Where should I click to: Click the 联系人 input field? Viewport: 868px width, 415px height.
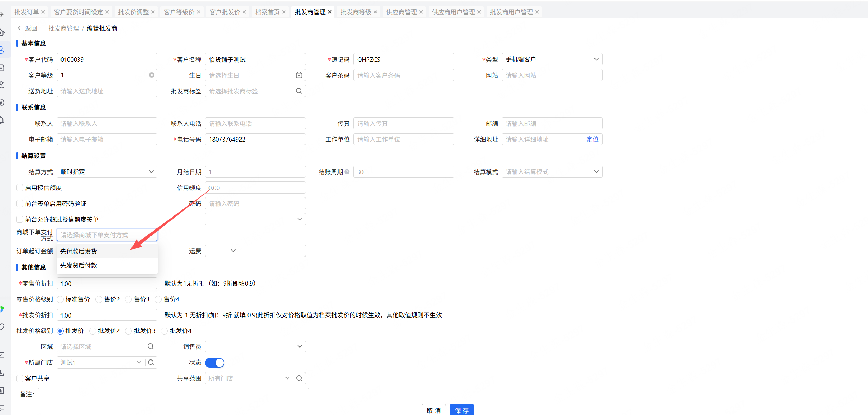click(x=107, y=123)
